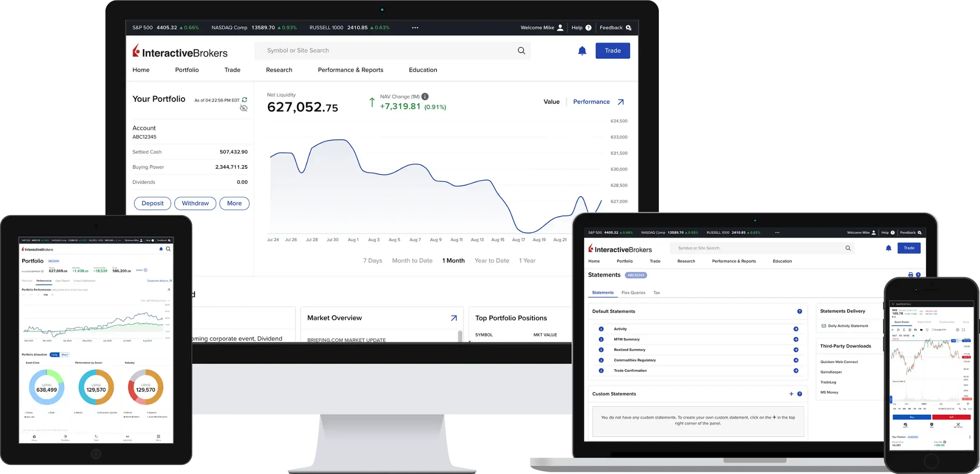Click the hide balance eye icon
This screenshot has height=474, width=980.
244,108
